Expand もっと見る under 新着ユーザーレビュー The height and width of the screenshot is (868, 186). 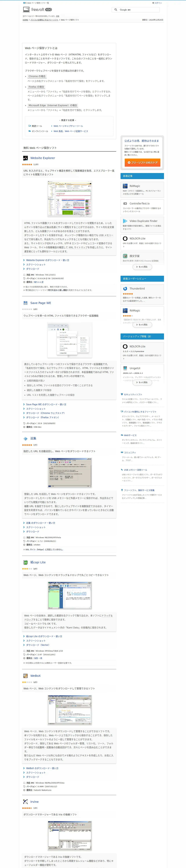pos(142,325)
